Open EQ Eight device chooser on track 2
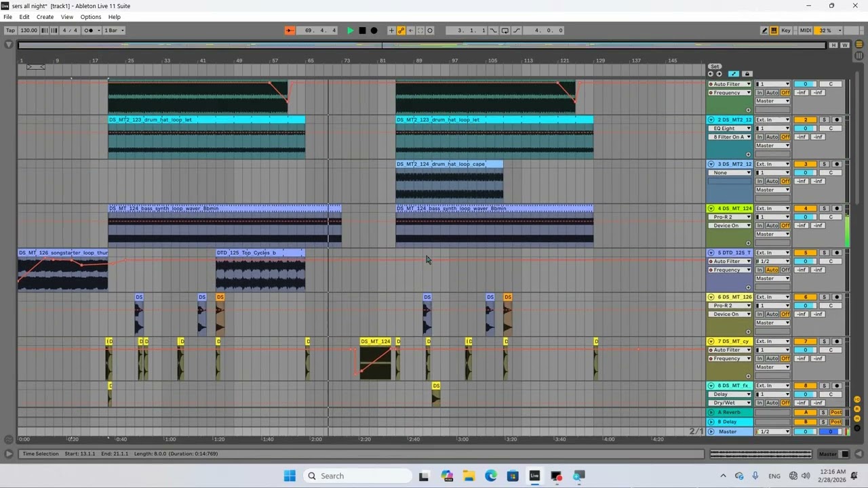The height and width of the screenshot is (488, 868). (730, 129)
